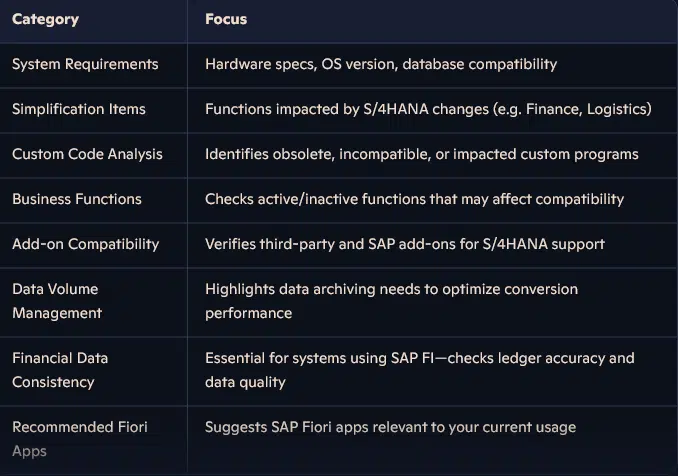This screenshot has height=476, width=678.
Task: Click the Category column header
Action: (45, 19)
